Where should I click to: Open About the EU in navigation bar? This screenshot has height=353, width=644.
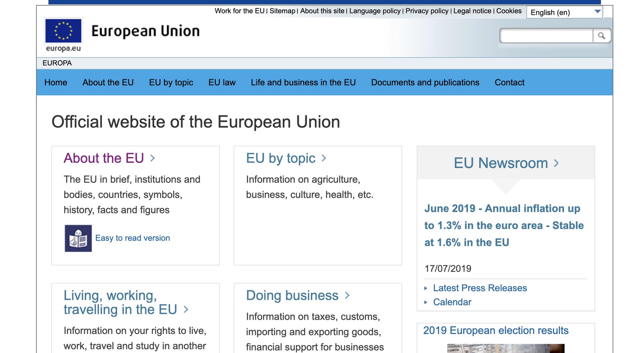108,82
